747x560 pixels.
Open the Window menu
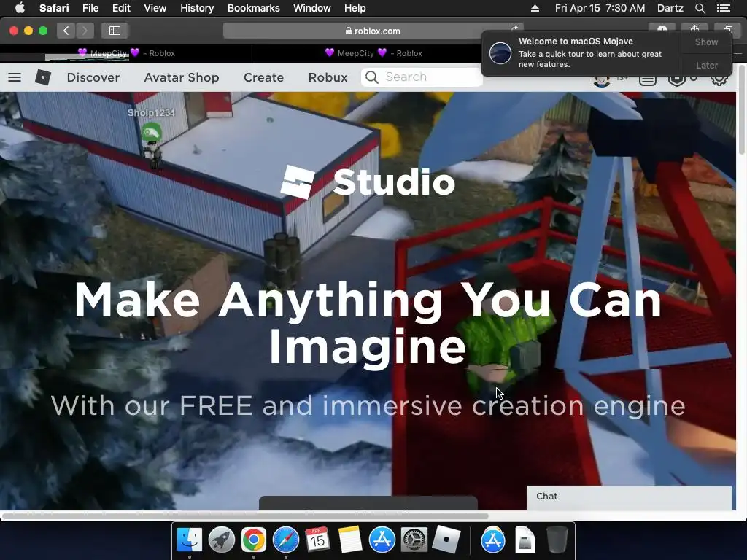(x=312, y=8)
